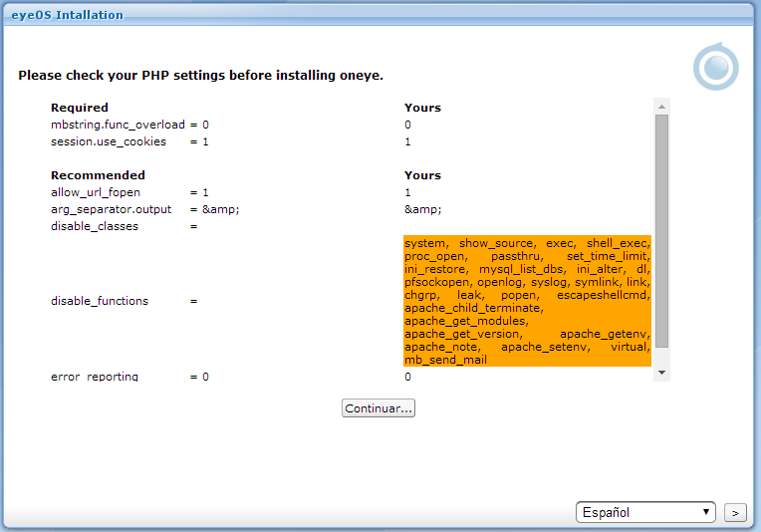Screen dimensions: 761x532
Task: Click the disable_classes setting label
Action: (x=95, y=227)
